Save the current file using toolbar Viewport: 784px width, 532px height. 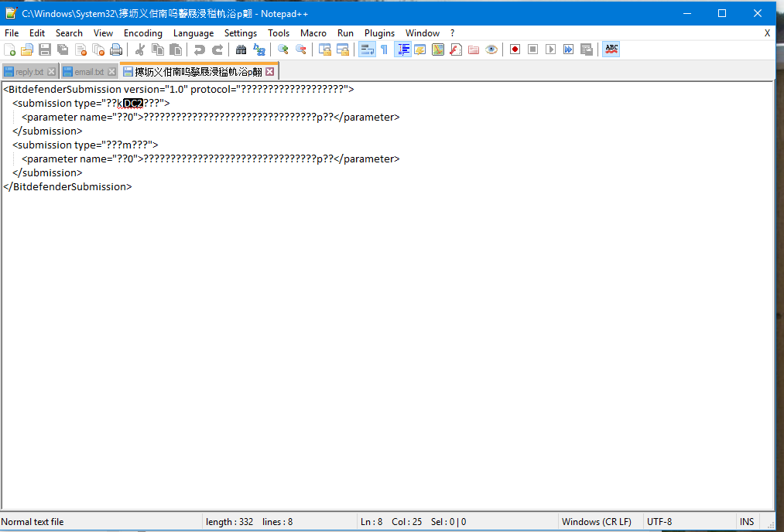pos(45,49)
